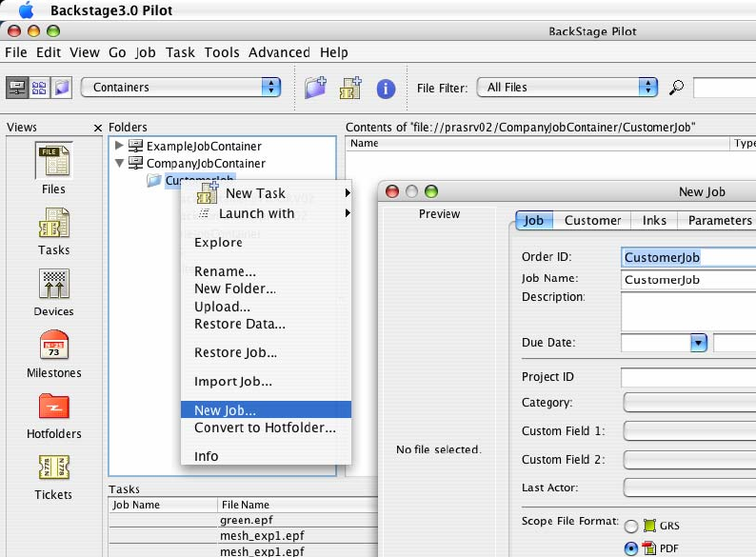The image size is (756, 557).
Task: Click the CompanyJobContainer server icon
Action: 135,163
